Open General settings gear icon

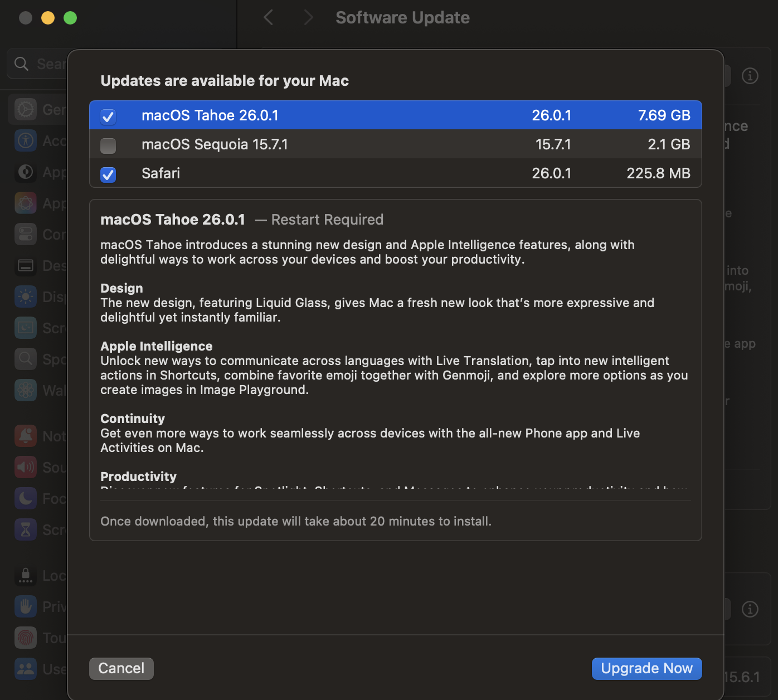pyautogui.click(x=26, y=109)
